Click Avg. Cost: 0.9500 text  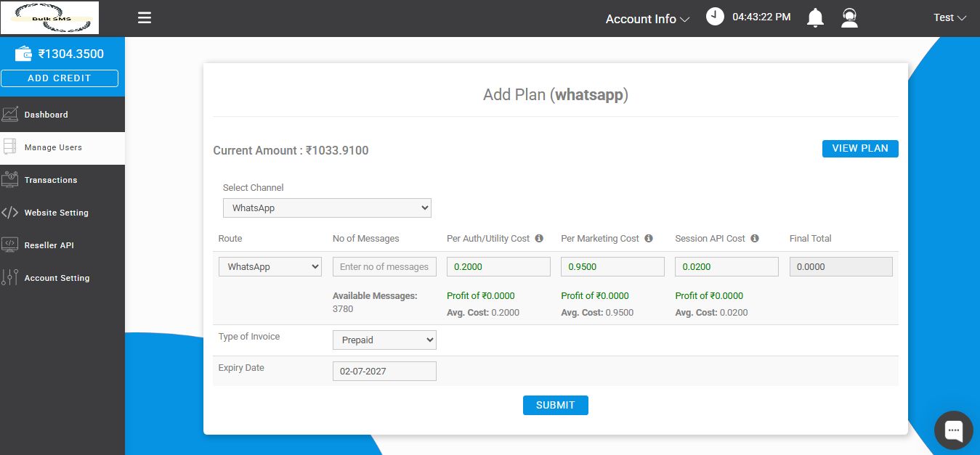point(597,313)
